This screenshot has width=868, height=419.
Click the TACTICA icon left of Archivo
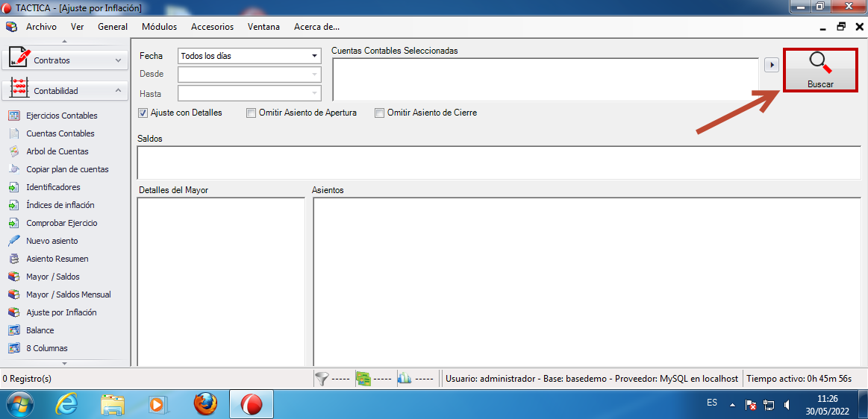click(x=11, y=27)
